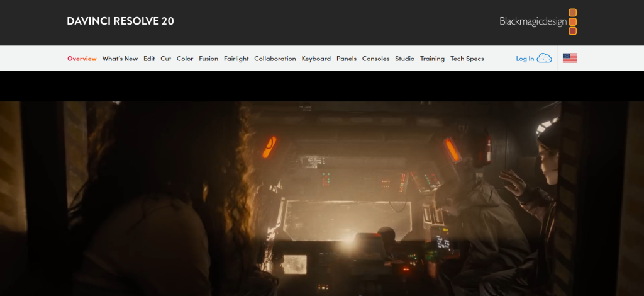Image resolution: width=644 pixels, height=296 pixels.
Task: Open the Panels page
Action: [347, 59]
